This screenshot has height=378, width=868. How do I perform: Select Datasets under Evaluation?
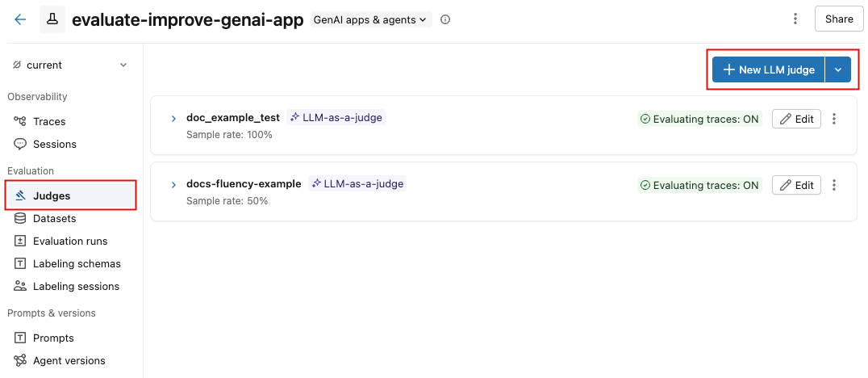click(54, 218)
